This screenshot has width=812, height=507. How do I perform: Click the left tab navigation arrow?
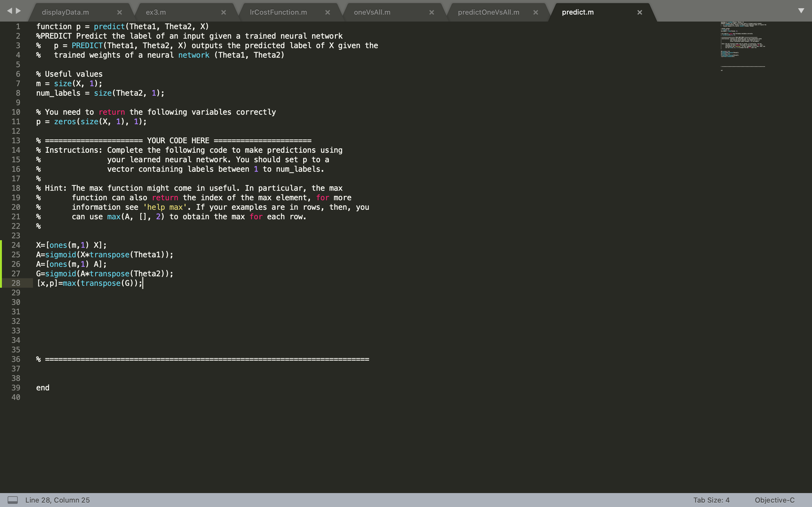[10, 11]
